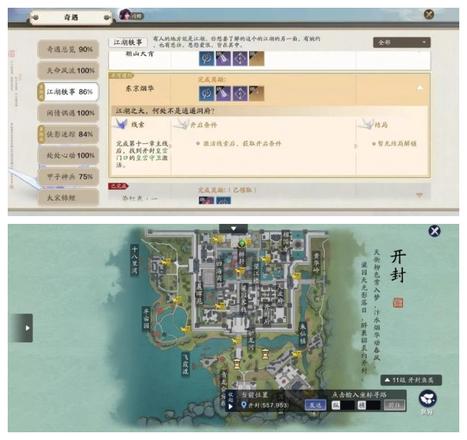Click the 东京烟华 entry title
This screenshot has height=440, width=467.
tap(139, 89)
